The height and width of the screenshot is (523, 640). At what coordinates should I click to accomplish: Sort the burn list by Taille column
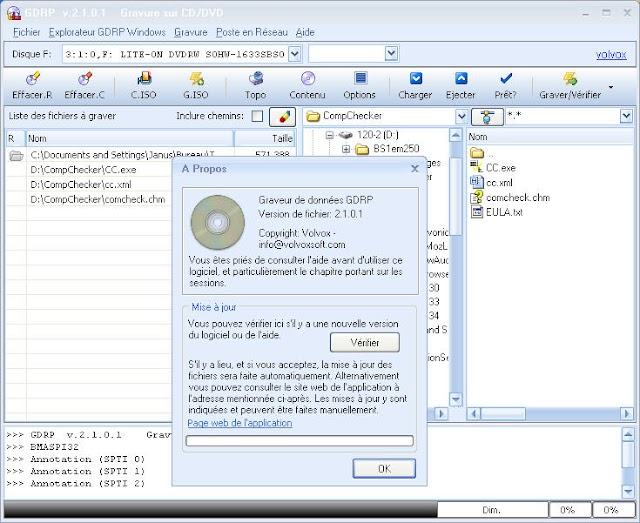264,139
